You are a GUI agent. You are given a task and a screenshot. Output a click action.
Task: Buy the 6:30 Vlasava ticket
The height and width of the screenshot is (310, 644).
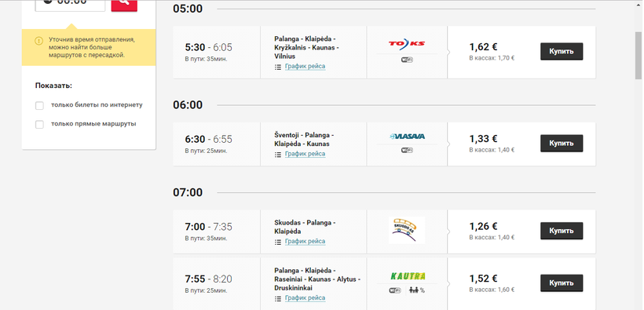click(x=562, y=144)
